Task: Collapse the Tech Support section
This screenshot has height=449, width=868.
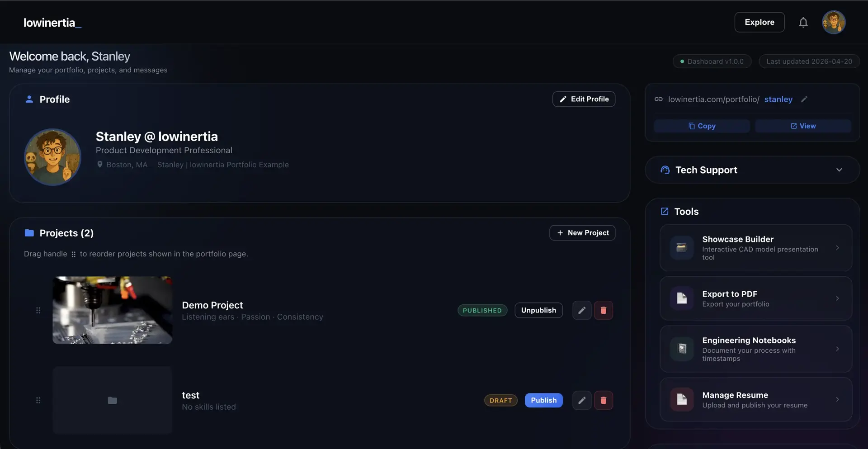Action: click(x=840, y=170)
